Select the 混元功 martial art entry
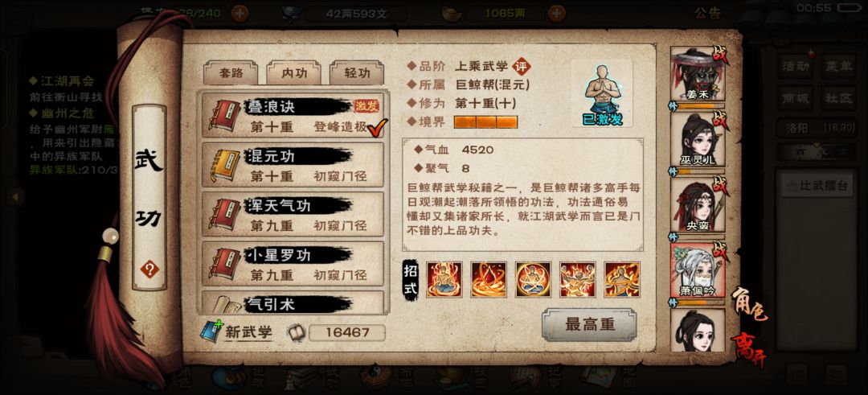868x395 pixels. pyautogui.click(x=293, y=165)
